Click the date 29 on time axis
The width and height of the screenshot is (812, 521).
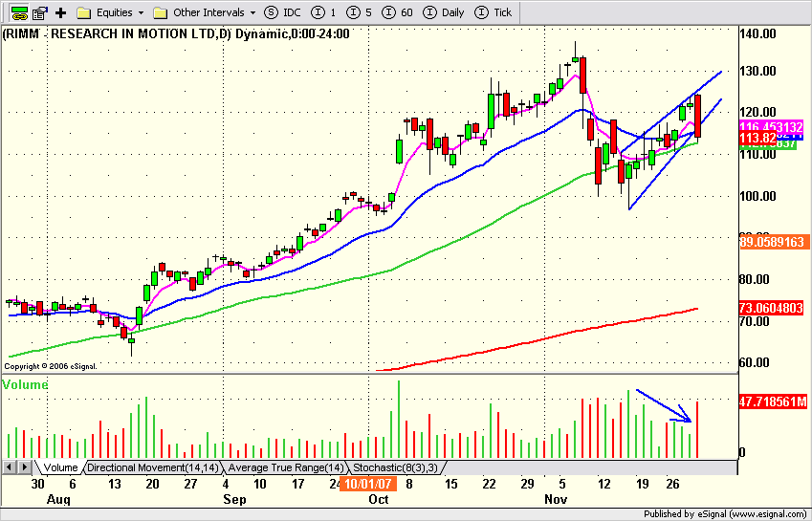(x=527, y=485)
